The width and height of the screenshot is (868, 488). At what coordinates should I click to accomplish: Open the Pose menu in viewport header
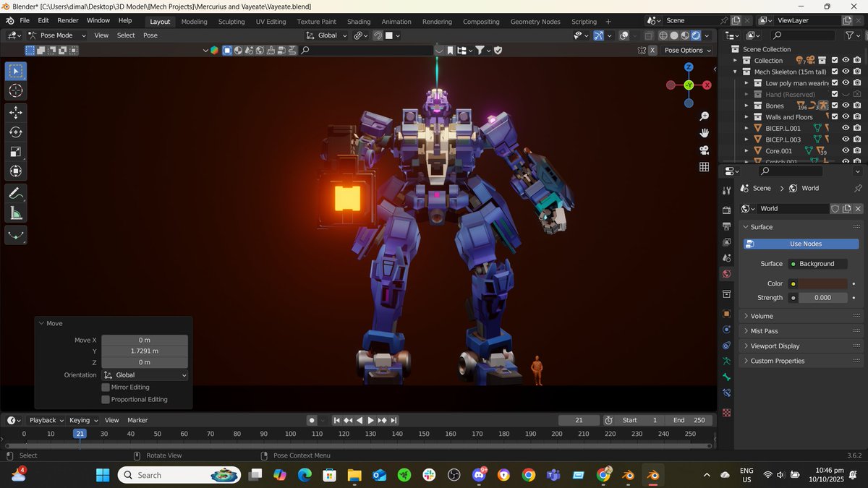(x=150, y=35)
